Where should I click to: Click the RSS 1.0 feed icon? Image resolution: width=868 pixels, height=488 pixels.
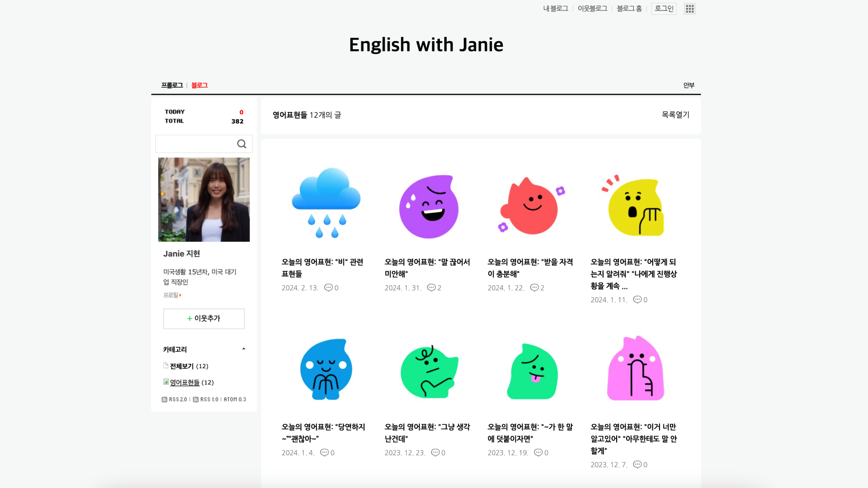[x=196, y=399]
